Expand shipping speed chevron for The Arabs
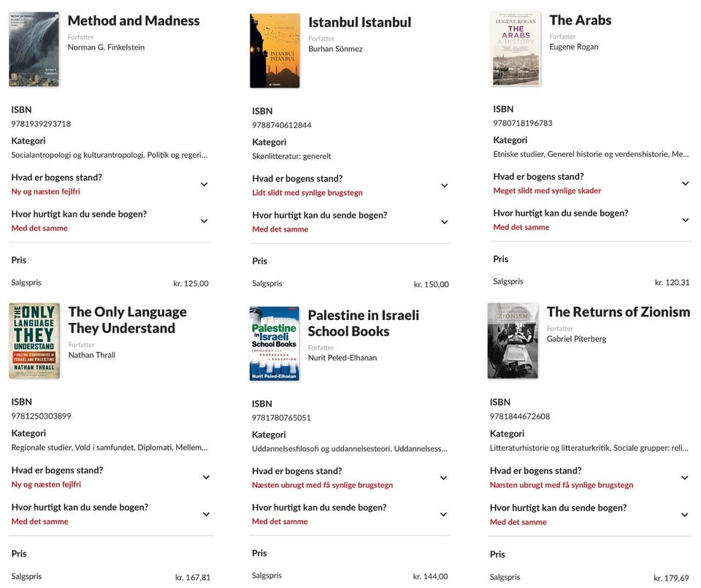This screenshot has width=701, height=588. click(x=685, y=220)
